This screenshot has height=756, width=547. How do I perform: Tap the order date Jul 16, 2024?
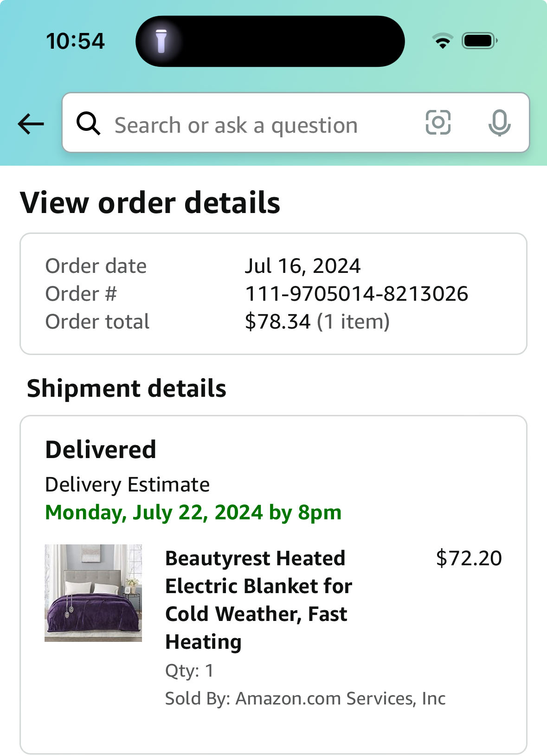coord(302,266)
